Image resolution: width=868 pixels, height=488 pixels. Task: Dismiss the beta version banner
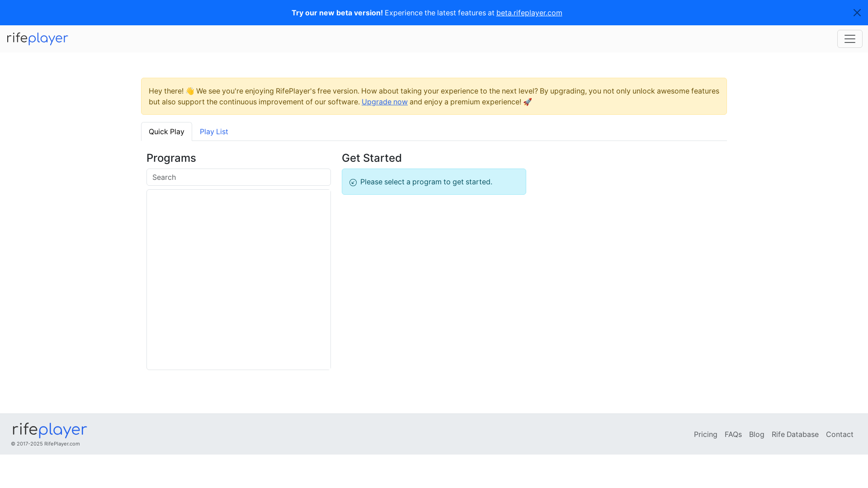(x=857, y=13)
